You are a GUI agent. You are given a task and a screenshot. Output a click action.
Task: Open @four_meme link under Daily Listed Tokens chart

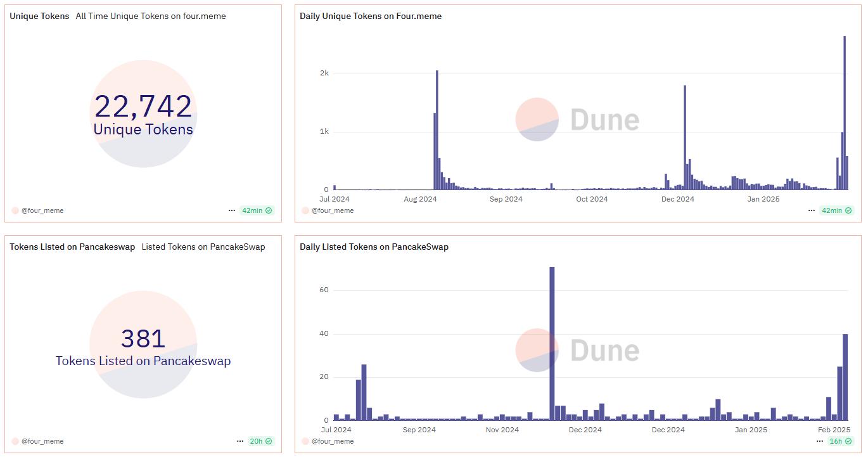tap(333, 441)
